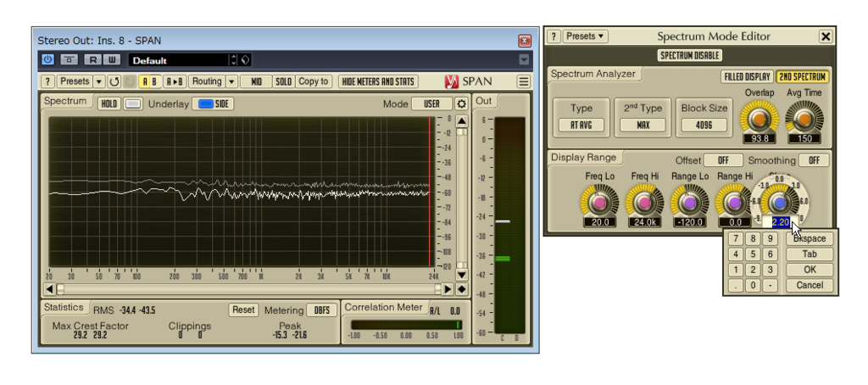The image size is (868, 385).
Task: Open the SPAN hamburger settings menu
Action: tap(523, 81)
